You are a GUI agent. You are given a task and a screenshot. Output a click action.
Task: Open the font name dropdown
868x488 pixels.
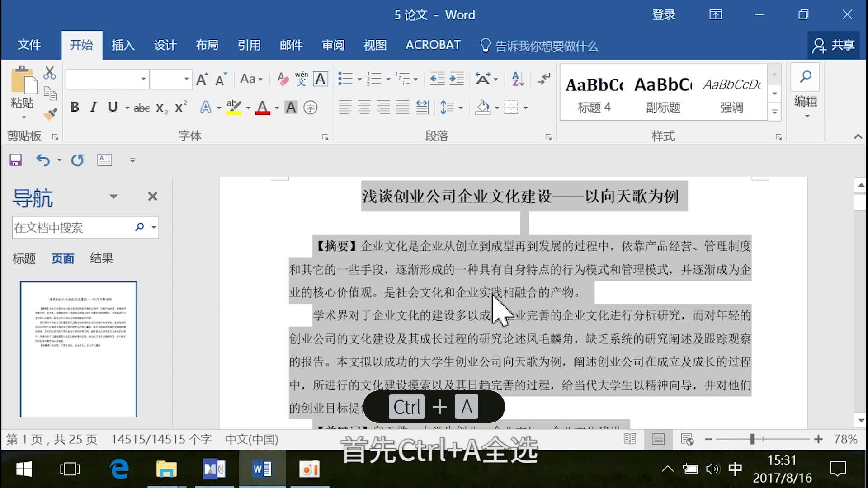(143, 79)
